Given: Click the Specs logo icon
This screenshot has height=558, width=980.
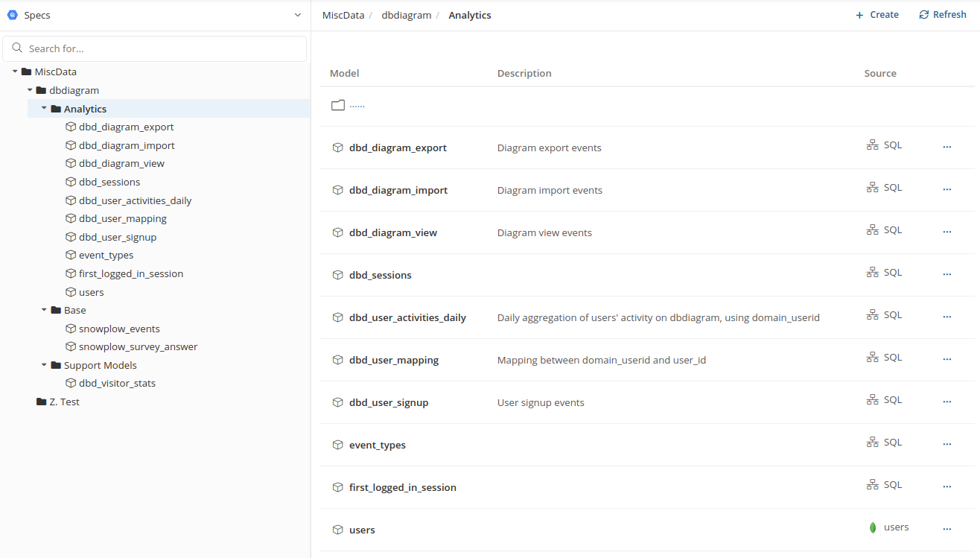Looking at the screenshot, I should click(x=13, y=15).
